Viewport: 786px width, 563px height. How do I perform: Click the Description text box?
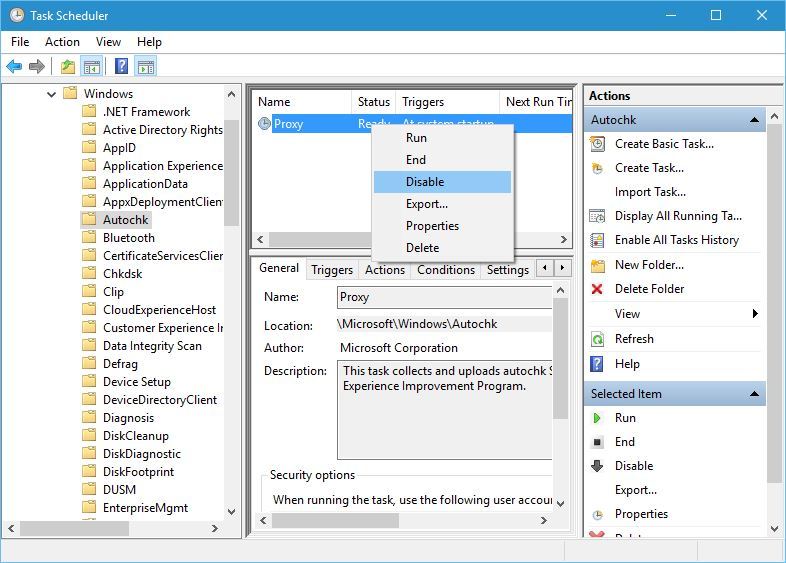coord(445,410)
